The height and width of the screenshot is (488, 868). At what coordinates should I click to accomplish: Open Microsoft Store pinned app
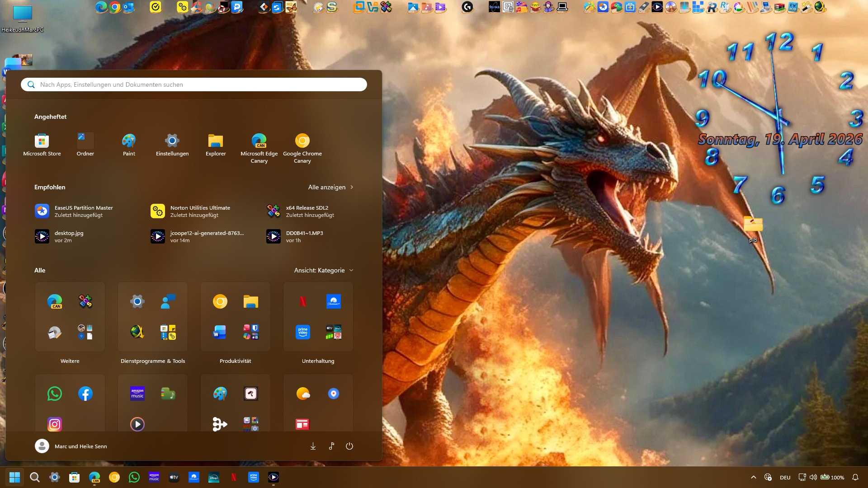click(42, 145)
